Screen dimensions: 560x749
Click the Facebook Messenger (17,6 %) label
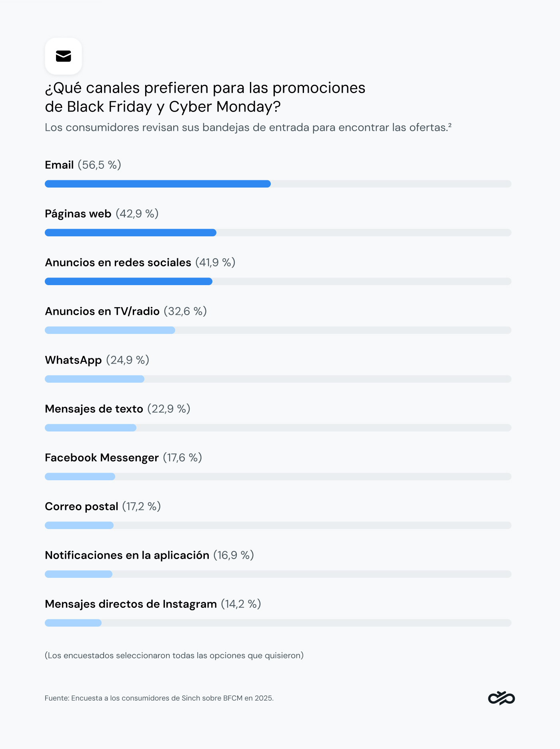pyautogui.click(x=124, y=457)
